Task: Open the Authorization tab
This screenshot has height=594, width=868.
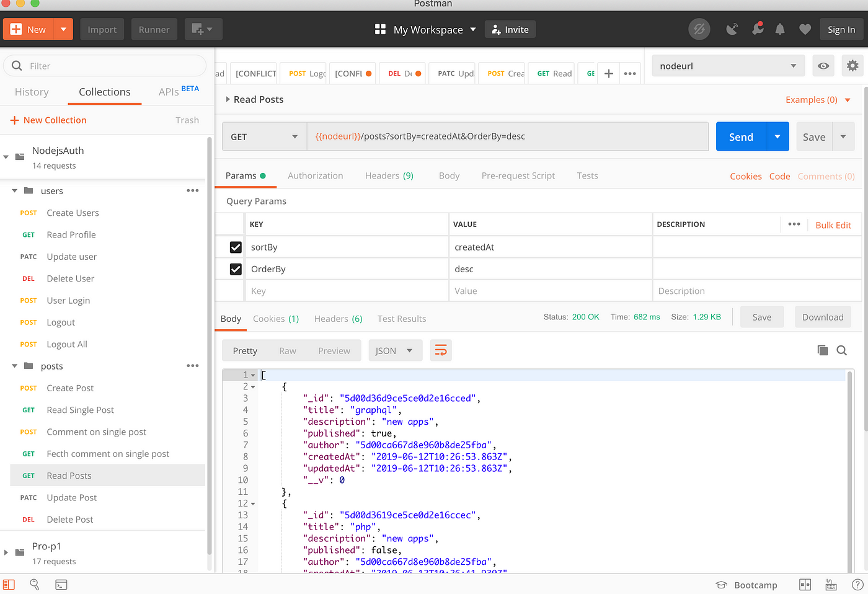Action: (315, 175)
